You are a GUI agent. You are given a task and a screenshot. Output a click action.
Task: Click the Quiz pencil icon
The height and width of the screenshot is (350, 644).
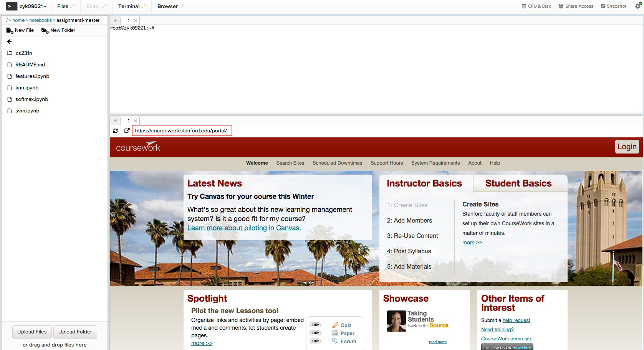click(x=335, y=325)
